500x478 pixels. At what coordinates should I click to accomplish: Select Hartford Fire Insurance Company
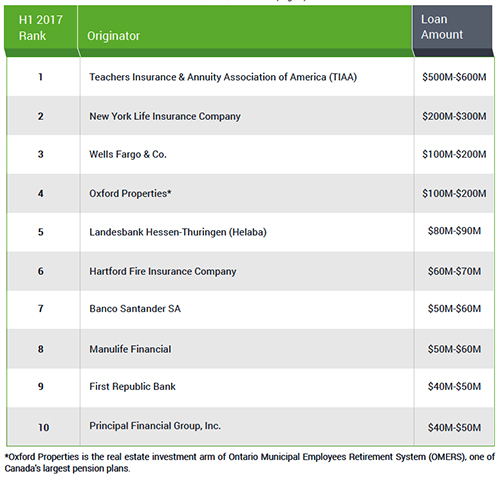(163, 271)
